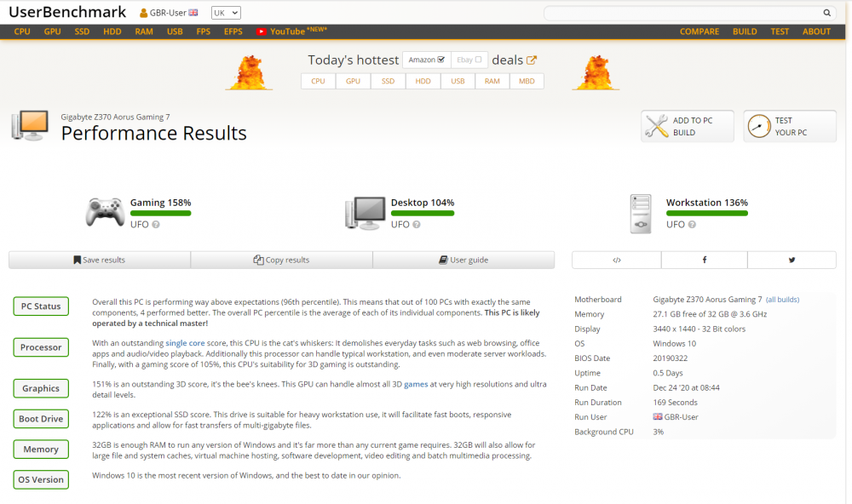Screen dimensions: 852x504
Task: Click the embed code icon below the scores
Action: (616, 259)
